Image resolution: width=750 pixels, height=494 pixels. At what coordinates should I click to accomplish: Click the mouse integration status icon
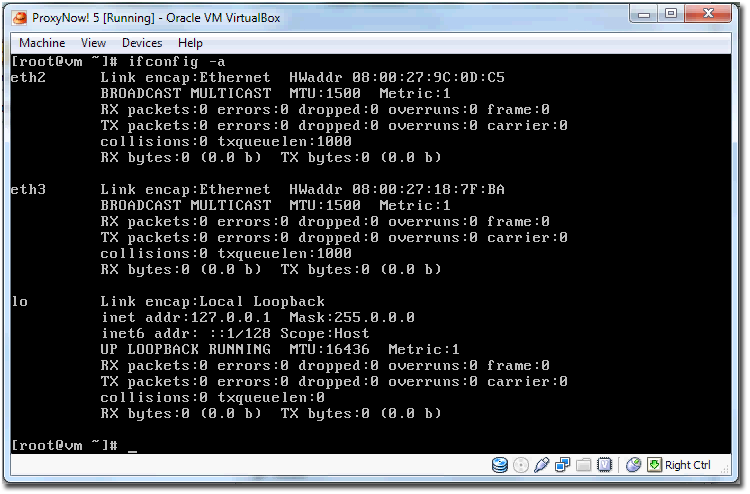633,465
